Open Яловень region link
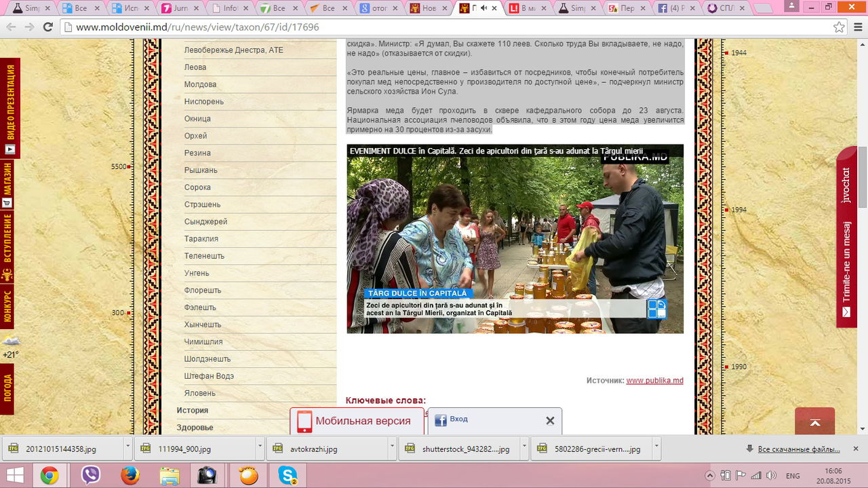The image size is (868, 488). [200, 393]
